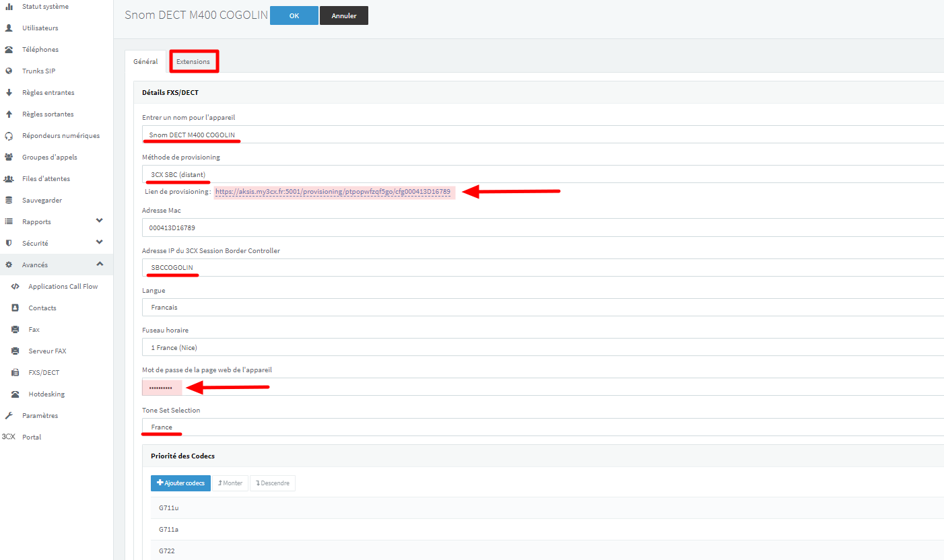The width and height of the screenshot is (944, 560).
Task: Open the SBC address dropdown showing SBCCOGOLIN
Action: point(543,267)
